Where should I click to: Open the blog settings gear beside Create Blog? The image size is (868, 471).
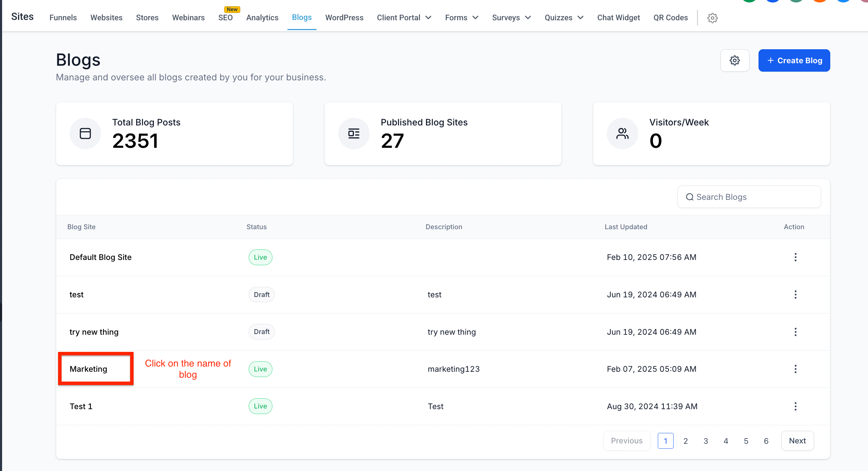coord(734,60)
